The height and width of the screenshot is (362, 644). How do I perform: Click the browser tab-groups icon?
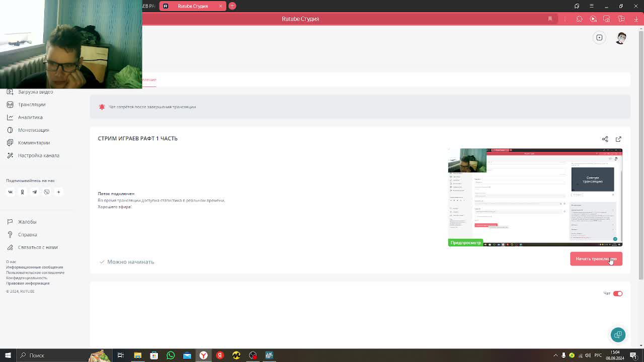pyautogui.click(x=577, y=6)
